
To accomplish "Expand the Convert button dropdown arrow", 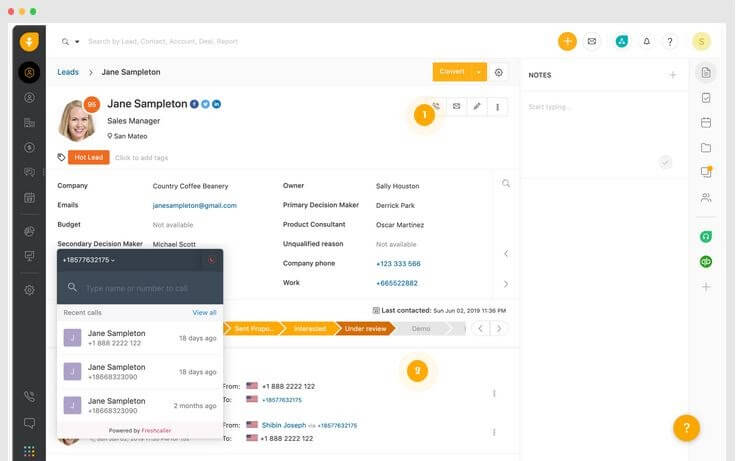I will (x=479, y=72).
